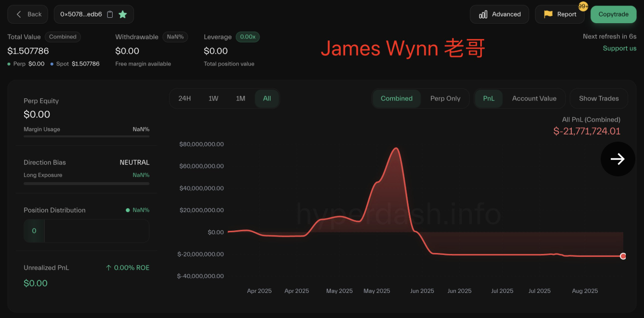Screen dimensions: 644x318
Task: Go Back to previous page
Action: [x=28, y=14]
